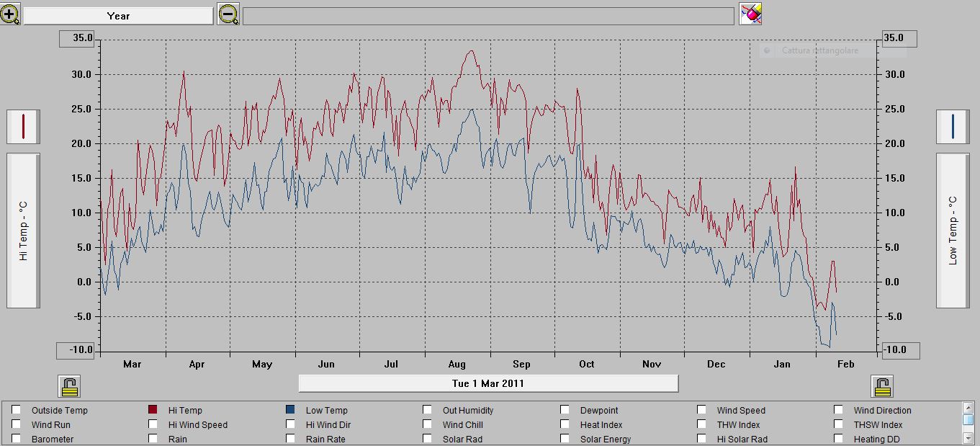Open the blue line color swatch on right
Image resolution: width=980 pixels, height=446 pixels.
click(x=953, y=126)
